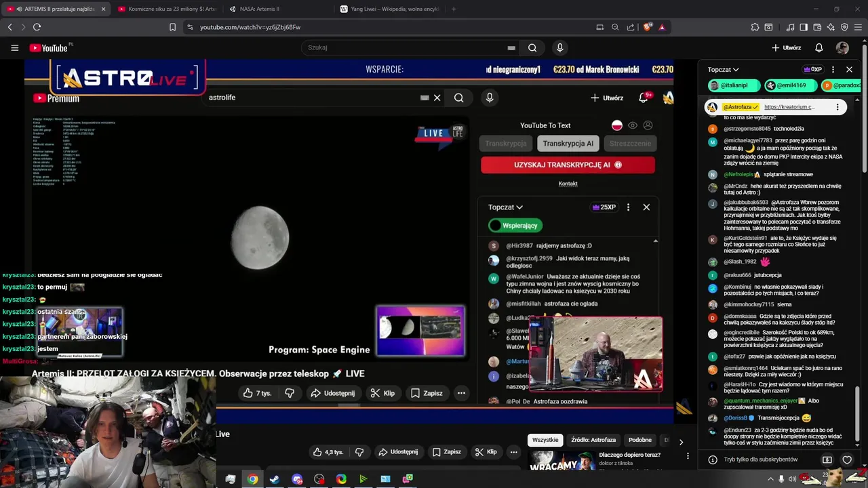
Task: Click the 'UZYSKAJ TRANSKRYPCJĘ AI' red button
Action: click(568, 165)
